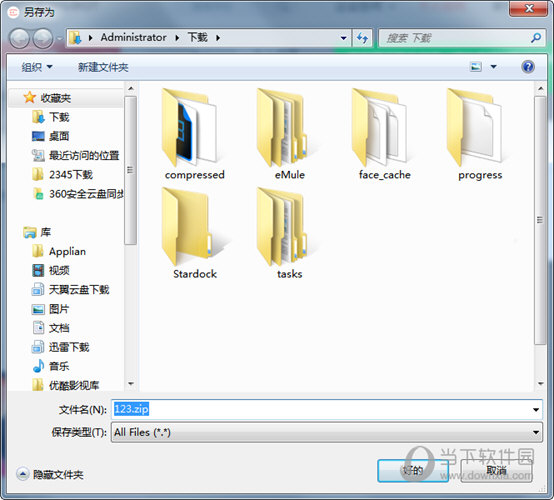Go back with the left navigation arrow
Image resolution: width=554 pixels, height=500 pixels.
pyautogui.click(x=19, y=38)
